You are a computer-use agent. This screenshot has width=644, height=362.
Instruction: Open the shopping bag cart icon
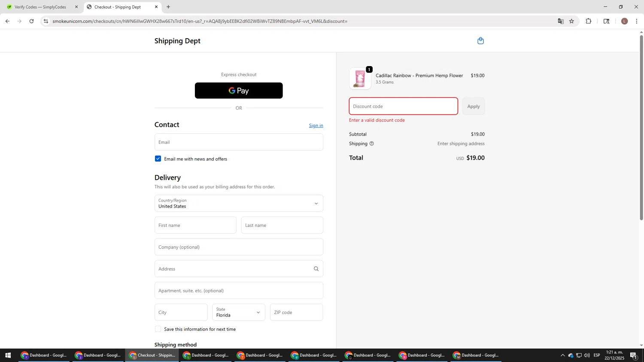pyautogui.click(x=480, y=41)
